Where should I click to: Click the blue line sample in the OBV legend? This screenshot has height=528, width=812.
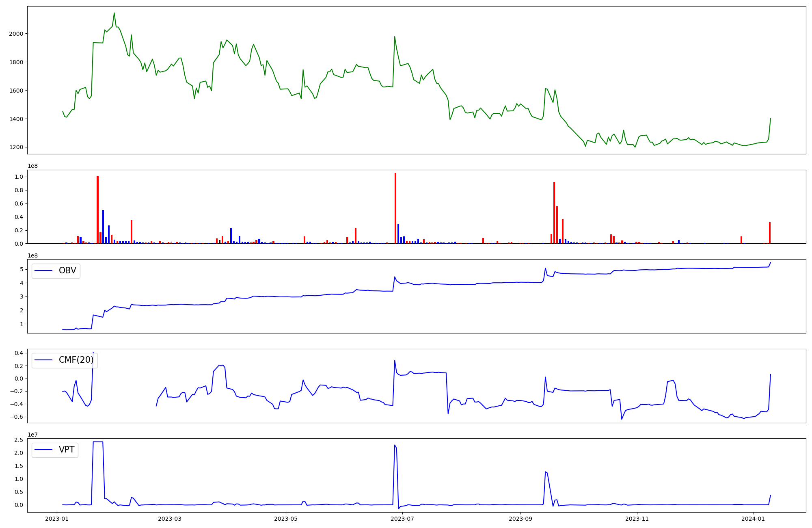pyautogui.click(x=44, y=270)
